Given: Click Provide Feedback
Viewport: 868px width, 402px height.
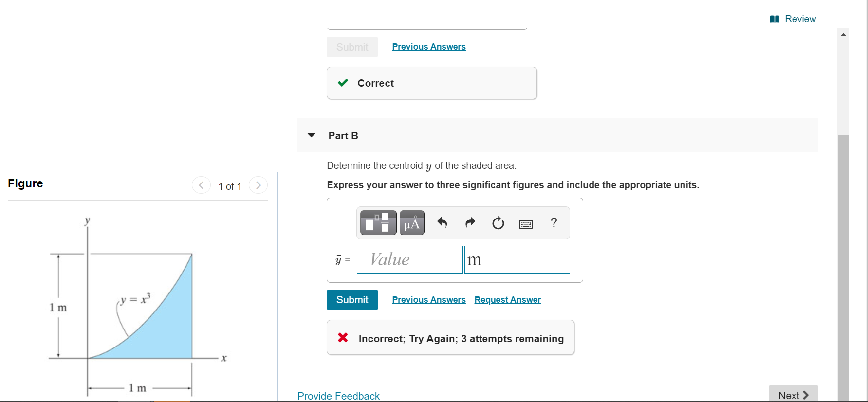Looking at the screenshot, I should coord(338,396).
